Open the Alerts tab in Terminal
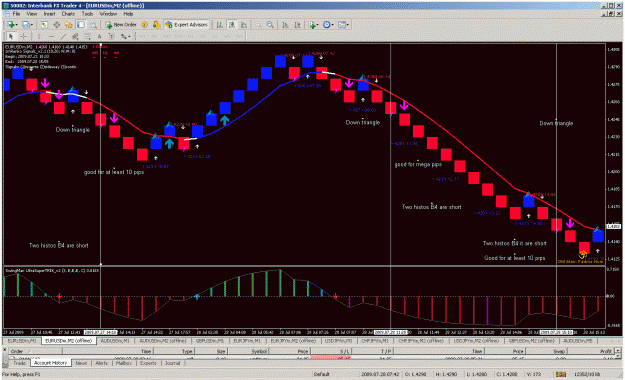 [101, 363]
